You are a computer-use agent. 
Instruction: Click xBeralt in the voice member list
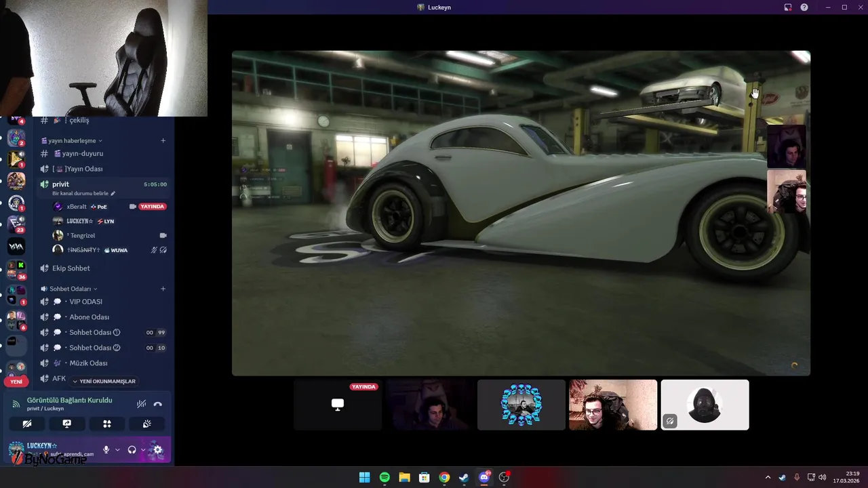coord(76,206)
